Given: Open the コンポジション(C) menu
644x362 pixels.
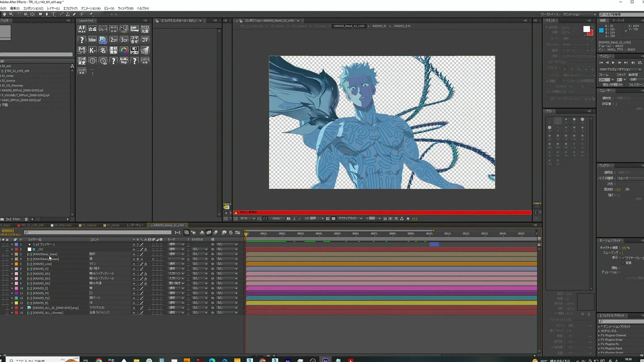Looking at the screenshot, I should click(33, 8).
